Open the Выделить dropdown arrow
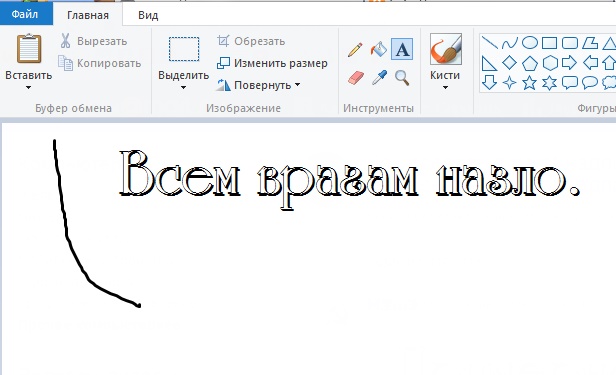Screen dimensions: 616x375 183,88
